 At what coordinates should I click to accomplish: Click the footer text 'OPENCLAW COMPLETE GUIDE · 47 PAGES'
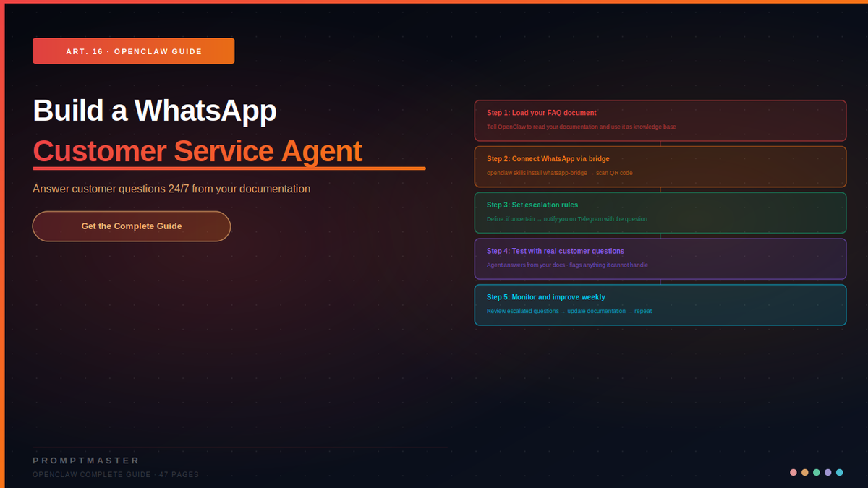coord(116,475)
